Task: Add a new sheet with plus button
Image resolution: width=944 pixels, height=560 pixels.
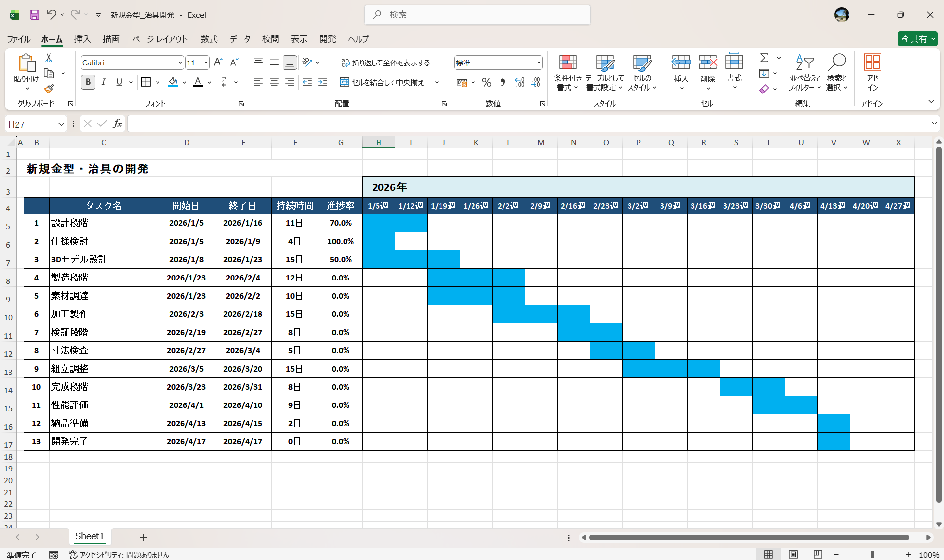Action: (143, 537)
